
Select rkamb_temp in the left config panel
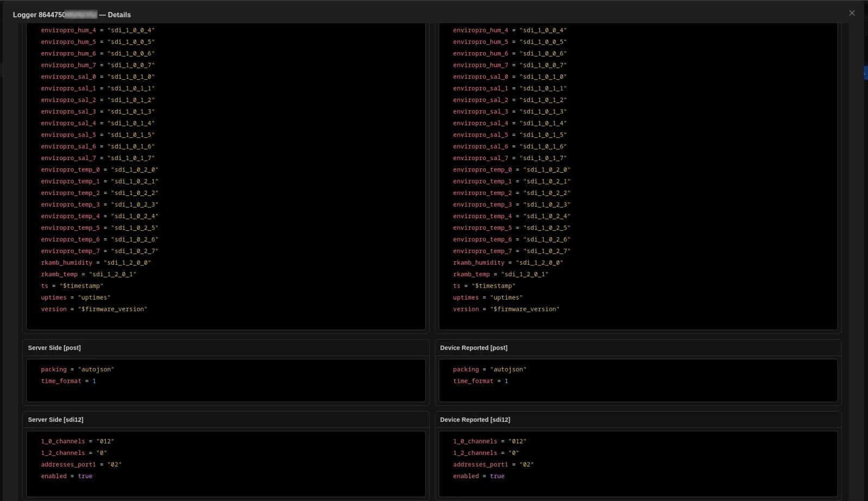coord(88,275)
